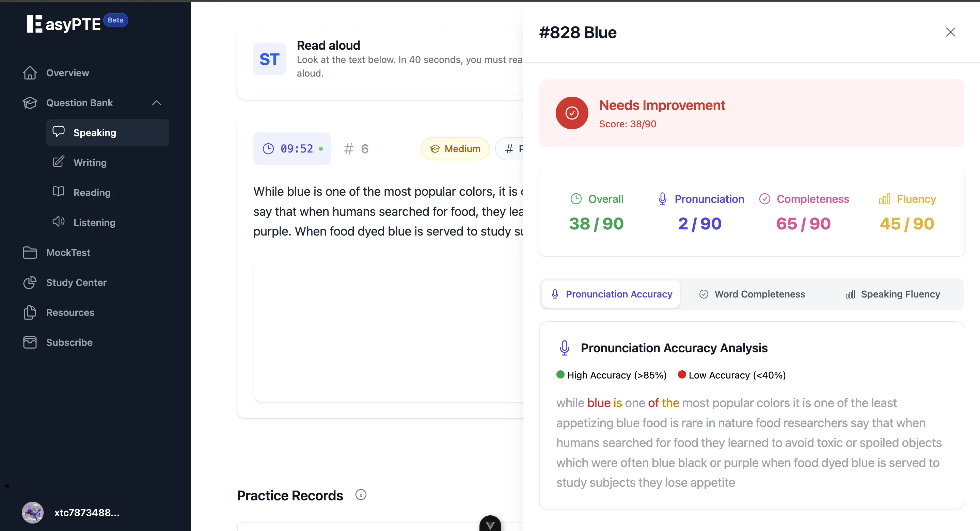Viewport: 980px width, 531px height.
Task: Close the #828 Blue results panel
Action: tap(950, 32)
